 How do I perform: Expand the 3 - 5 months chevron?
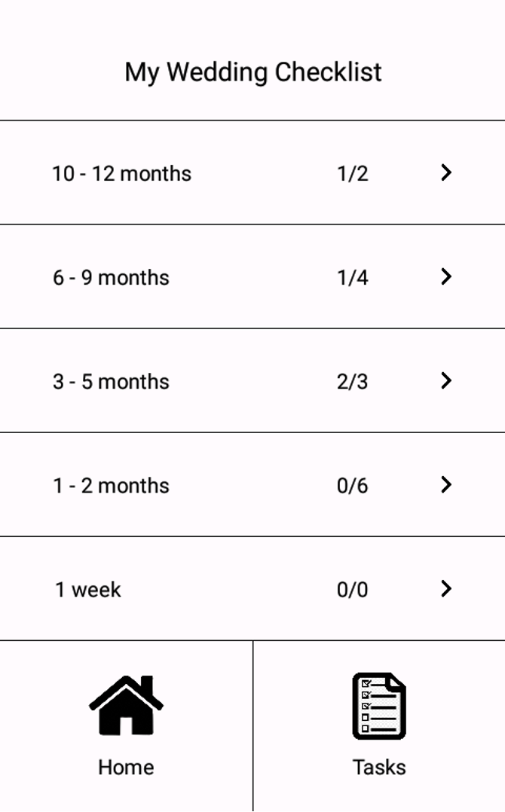pos(446,380)
